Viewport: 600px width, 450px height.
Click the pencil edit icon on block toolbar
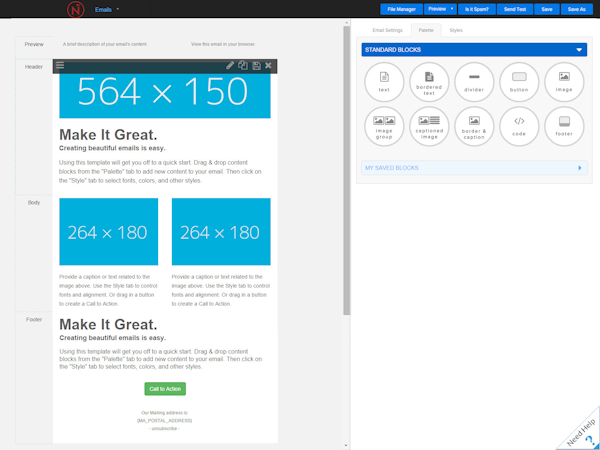pyautogui.click(x=230, y=66)
